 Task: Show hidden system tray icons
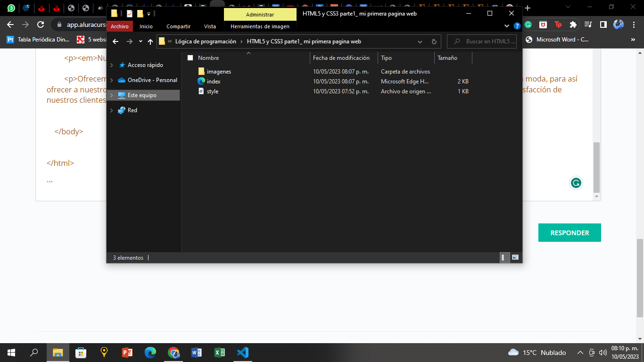pos(581,353)
